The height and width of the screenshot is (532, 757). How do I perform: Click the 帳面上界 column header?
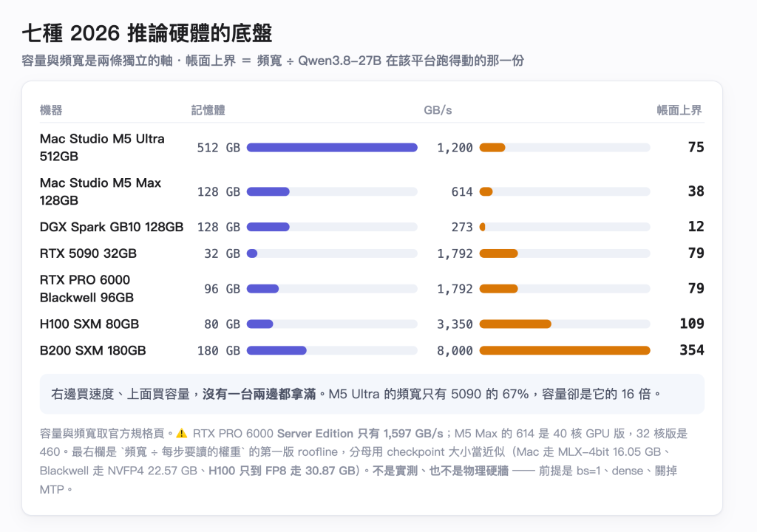679,110
